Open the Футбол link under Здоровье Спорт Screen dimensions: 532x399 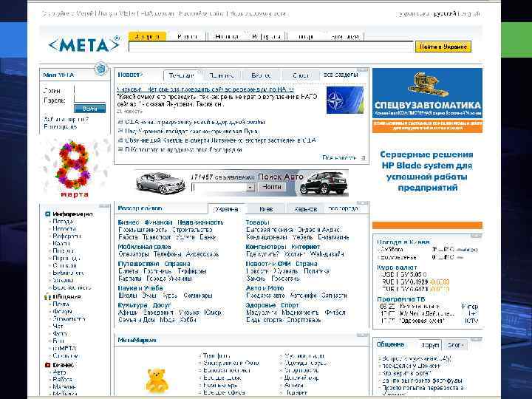pos(335,313)
